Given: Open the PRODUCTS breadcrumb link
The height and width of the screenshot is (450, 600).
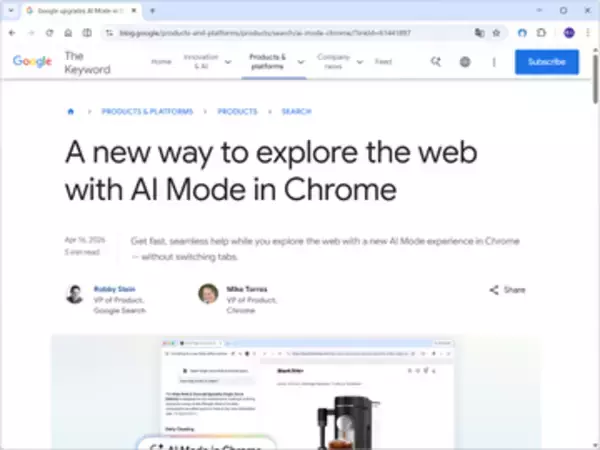Looking at the screenshot, I should (x=237, y=111).
